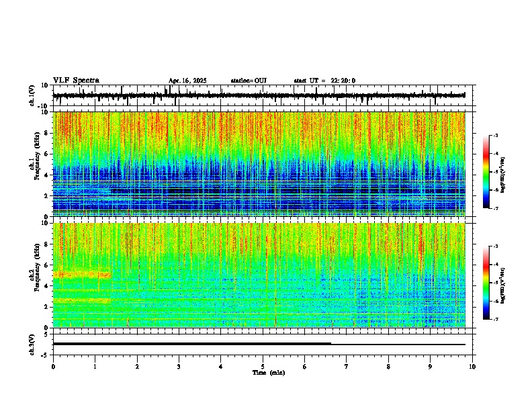Click the 'VLF Spectra' title text
Image resolution: width=532 pixels, height=411 pixels.
click(x=76, y=81)
